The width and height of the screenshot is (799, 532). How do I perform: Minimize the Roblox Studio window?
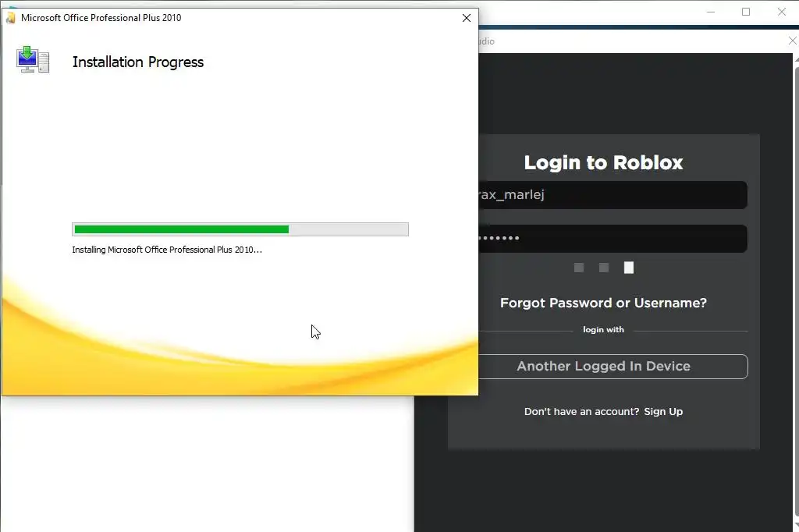click(x=711, y=12)
